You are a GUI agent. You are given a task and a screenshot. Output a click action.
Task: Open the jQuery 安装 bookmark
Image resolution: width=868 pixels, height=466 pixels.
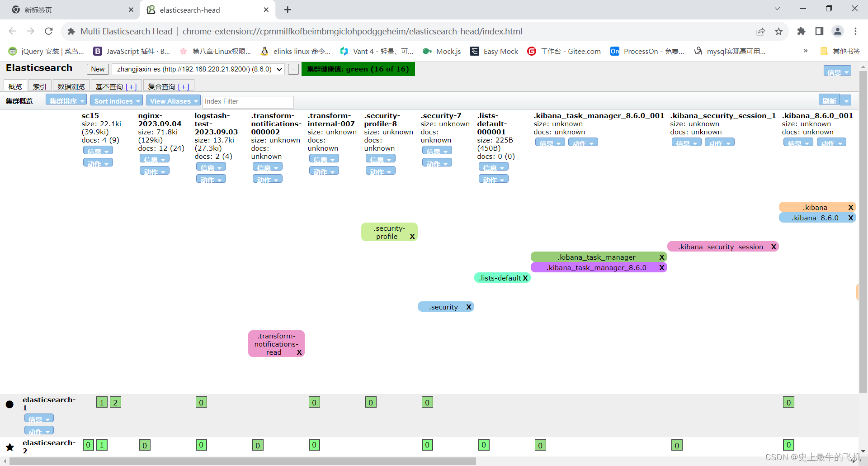pos(47,51)
